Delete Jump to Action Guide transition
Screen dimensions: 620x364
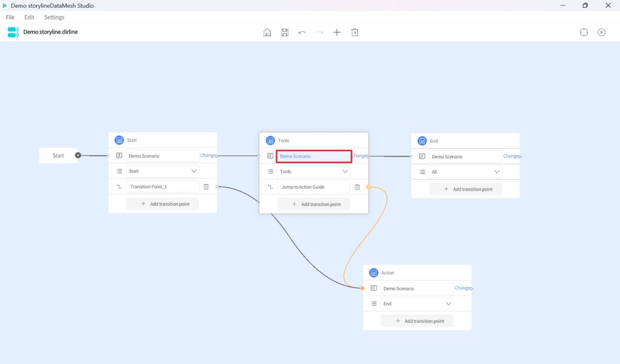[357, 187]
